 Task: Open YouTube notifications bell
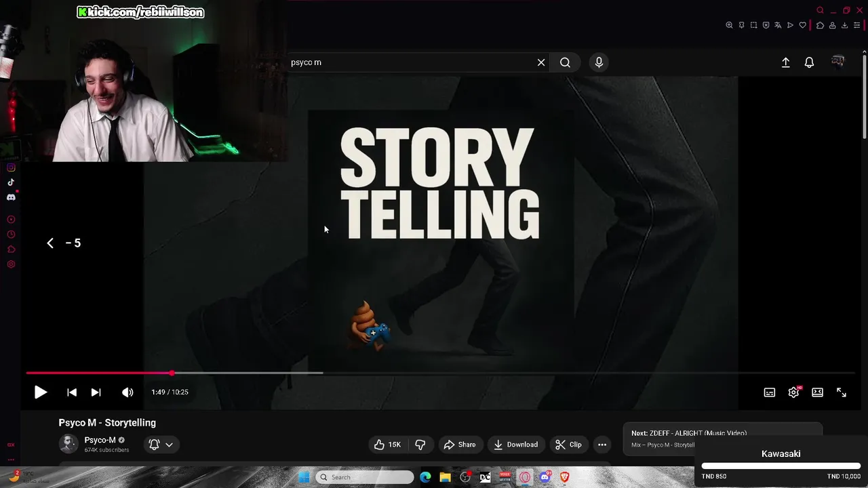(x=809, y=62)
